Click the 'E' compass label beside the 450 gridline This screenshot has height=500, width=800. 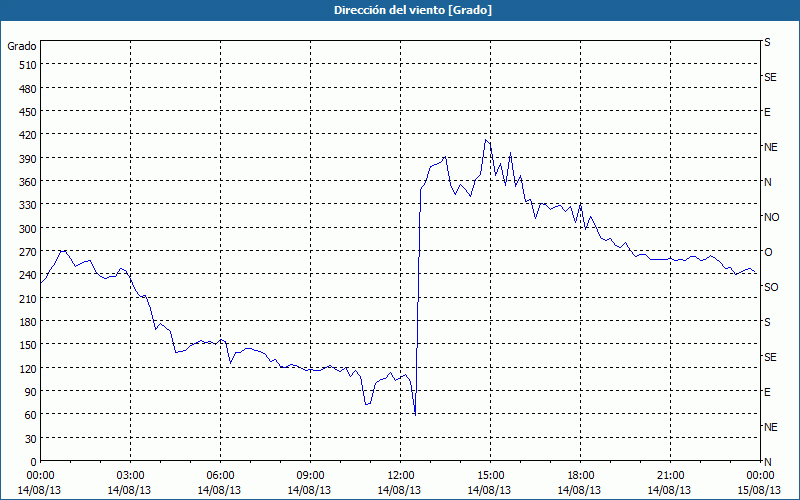tap(767, 112)
